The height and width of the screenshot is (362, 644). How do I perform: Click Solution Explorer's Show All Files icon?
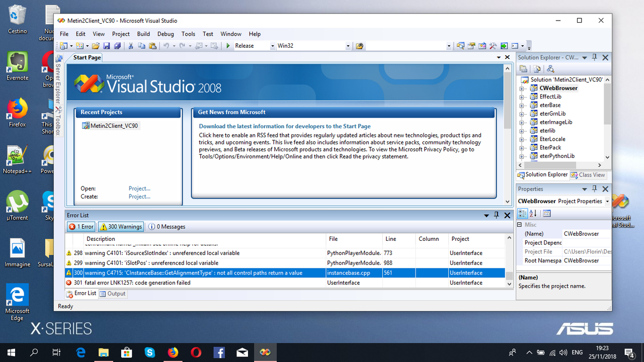tap(537, 69)
